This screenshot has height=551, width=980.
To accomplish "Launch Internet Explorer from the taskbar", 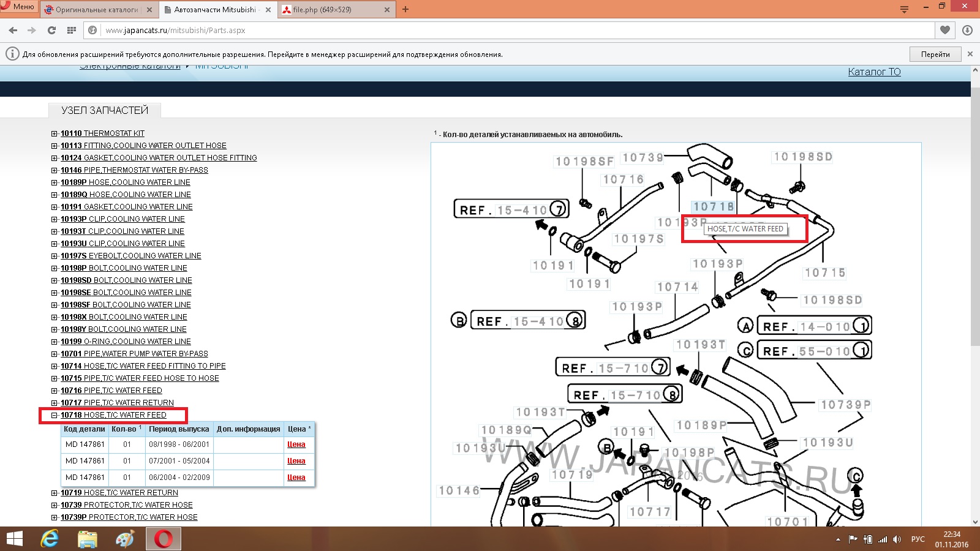I will click(50, 539).
